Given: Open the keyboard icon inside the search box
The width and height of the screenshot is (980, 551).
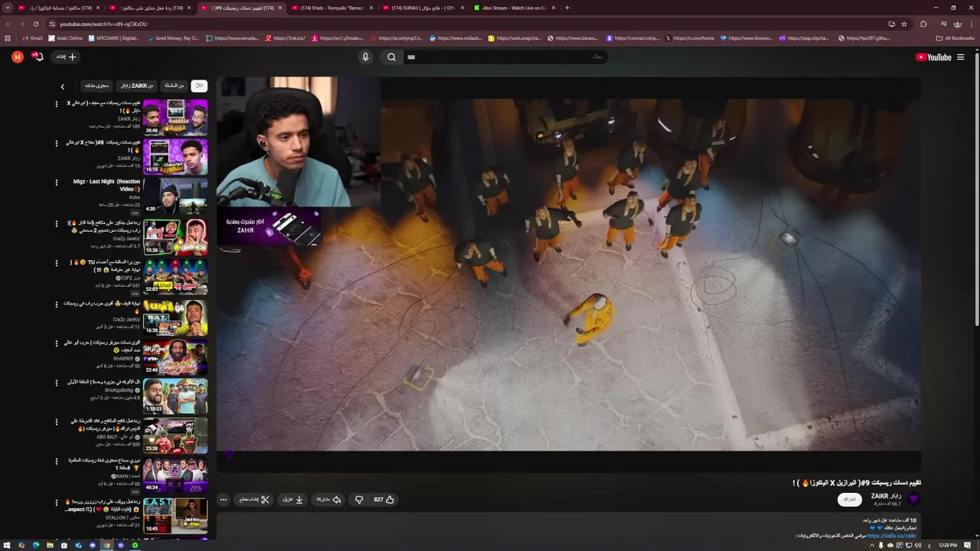Looking at the screenshot, I should click(x=411, y=57).
